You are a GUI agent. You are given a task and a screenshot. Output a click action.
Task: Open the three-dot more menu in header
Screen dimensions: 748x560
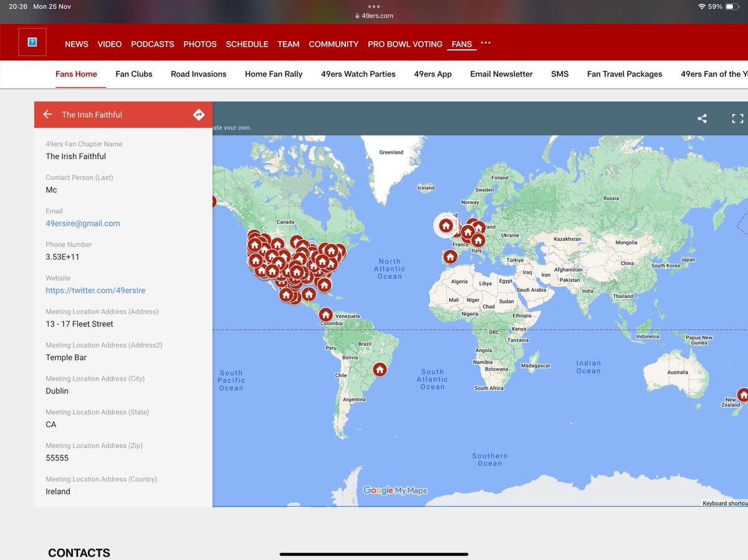coord(486,43)
